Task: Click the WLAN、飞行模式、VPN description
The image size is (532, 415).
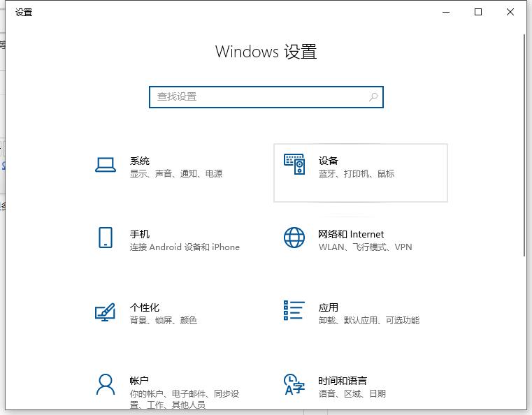Action: click(x=365, y=247)
